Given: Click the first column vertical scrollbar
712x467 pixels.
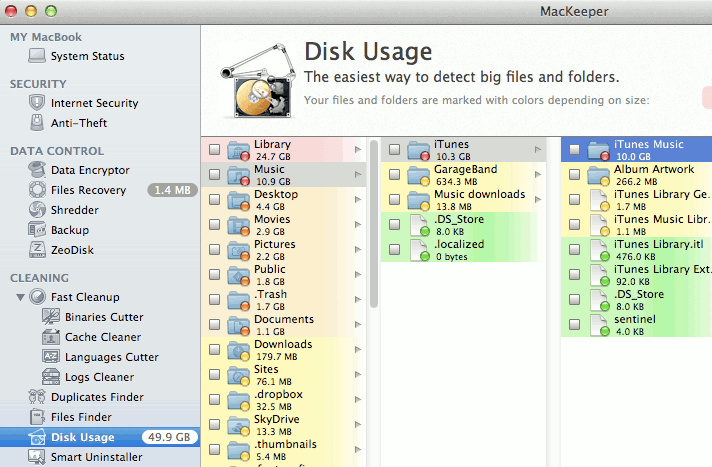Looking at the screenshot, I should click(x=374, y=224).
